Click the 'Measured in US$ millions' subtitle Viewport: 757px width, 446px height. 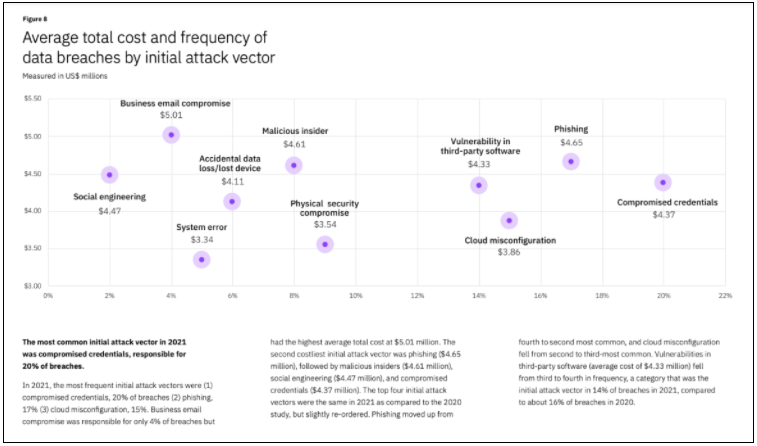click(65, 76)
